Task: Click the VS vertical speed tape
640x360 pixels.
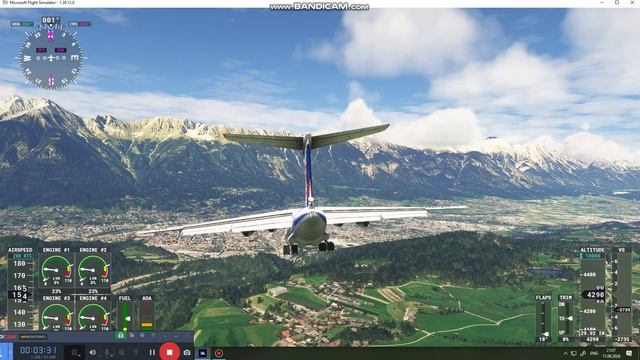Action: pyautogui.click(x=622, y=295)
